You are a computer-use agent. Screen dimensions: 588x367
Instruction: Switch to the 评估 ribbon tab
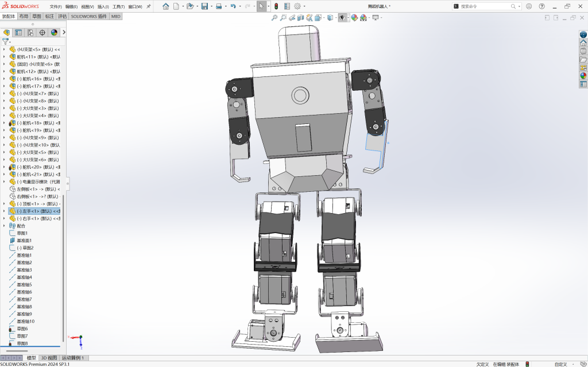[x=62, y=17]
